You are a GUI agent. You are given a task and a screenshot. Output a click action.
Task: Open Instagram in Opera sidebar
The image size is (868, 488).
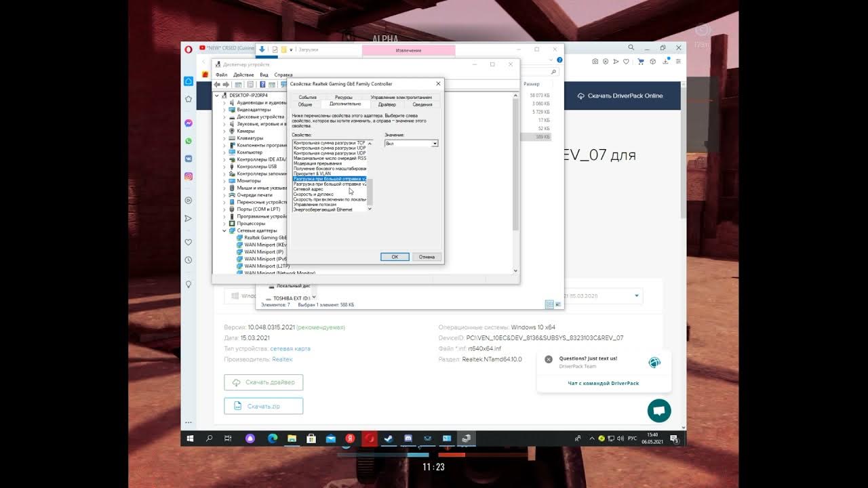point(189,176)
